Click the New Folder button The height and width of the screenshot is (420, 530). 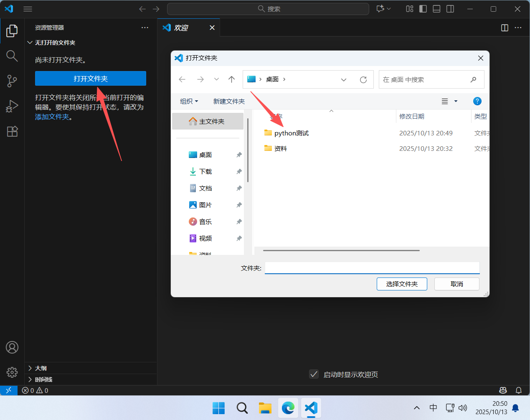point(229,101)
